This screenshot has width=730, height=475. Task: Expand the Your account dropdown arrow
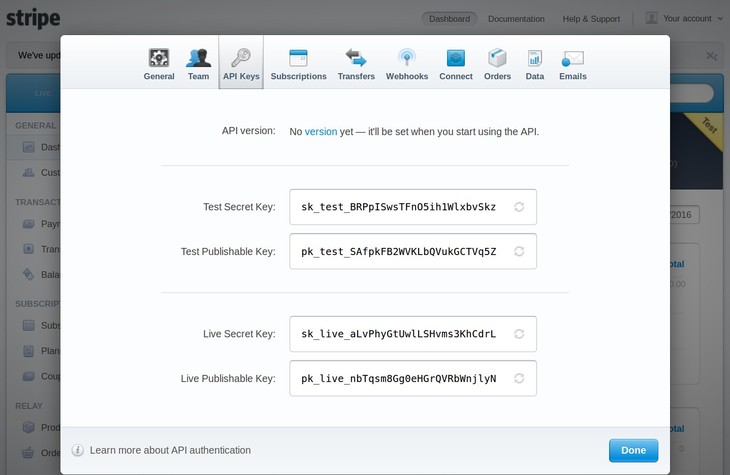720,19
